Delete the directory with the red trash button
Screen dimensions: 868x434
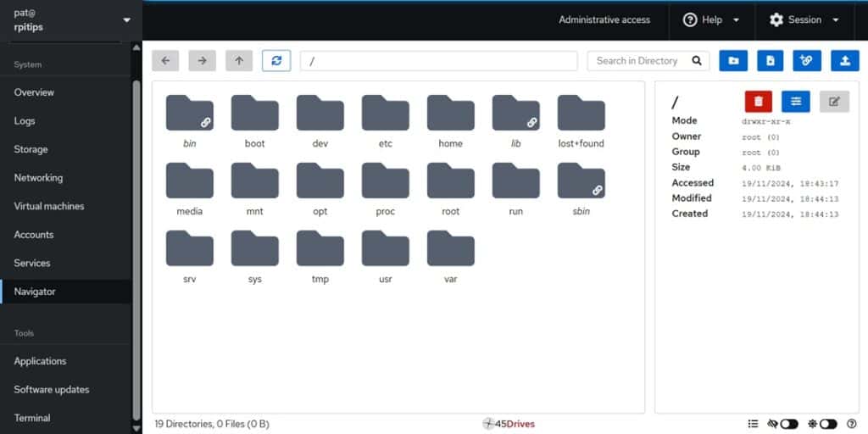coord(758,102)
